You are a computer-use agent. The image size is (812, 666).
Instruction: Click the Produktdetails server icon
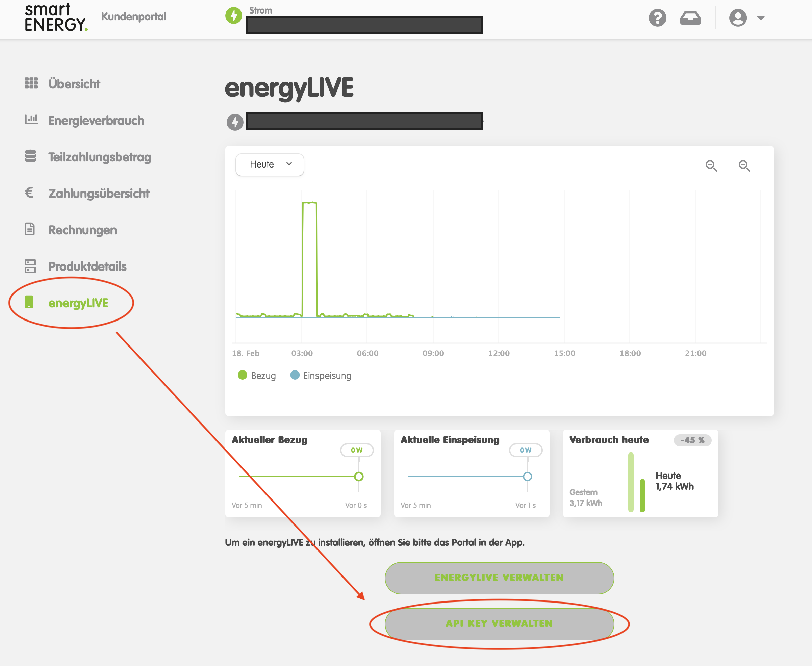click(x=30, y=266)
